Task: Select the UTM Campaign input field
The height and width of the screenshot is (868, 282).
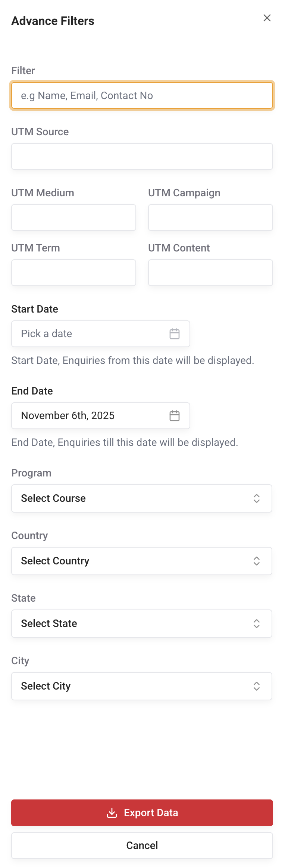Action: 210,218
